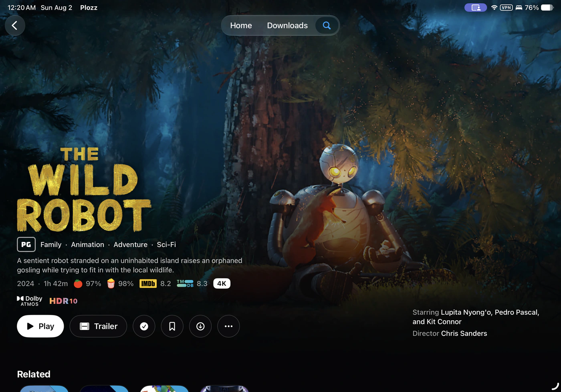Open director Chris Sanders page
The width and height of the screenshot is (561, 392).
(464, 333)
